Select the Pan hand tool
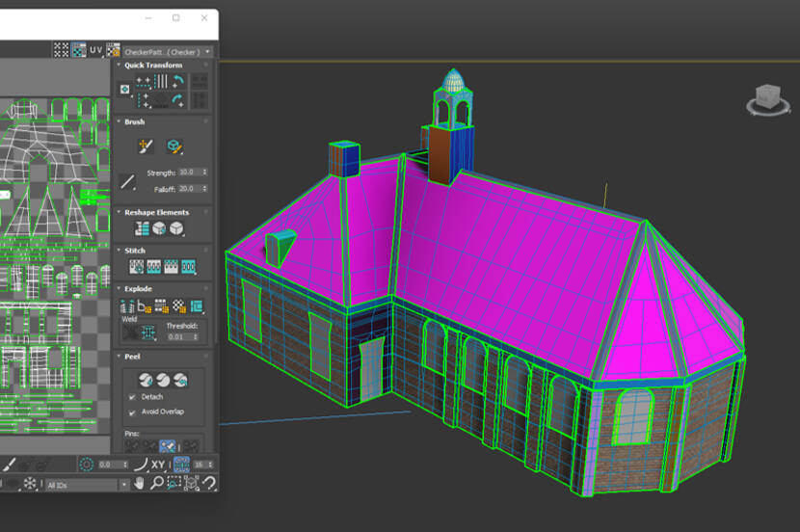800x532 pixels. (x=139, y=484)
